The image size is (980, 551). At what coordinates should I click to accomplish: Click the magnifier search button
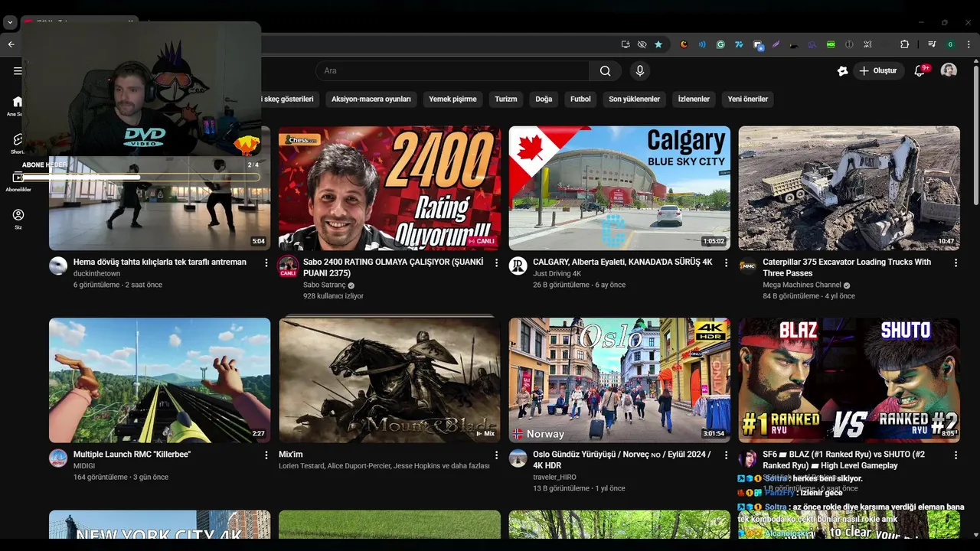(605, 71)
